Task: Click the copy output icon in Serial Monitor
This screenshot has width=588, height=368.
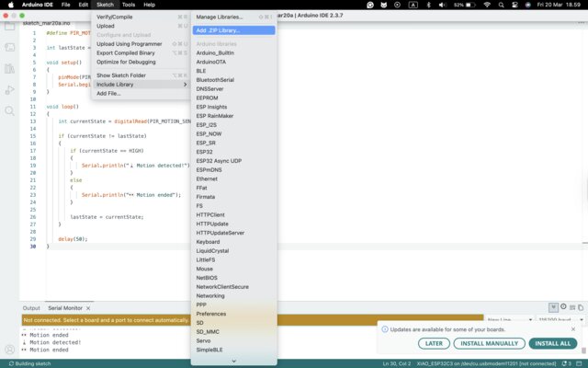Action: [x=581, y=307]
